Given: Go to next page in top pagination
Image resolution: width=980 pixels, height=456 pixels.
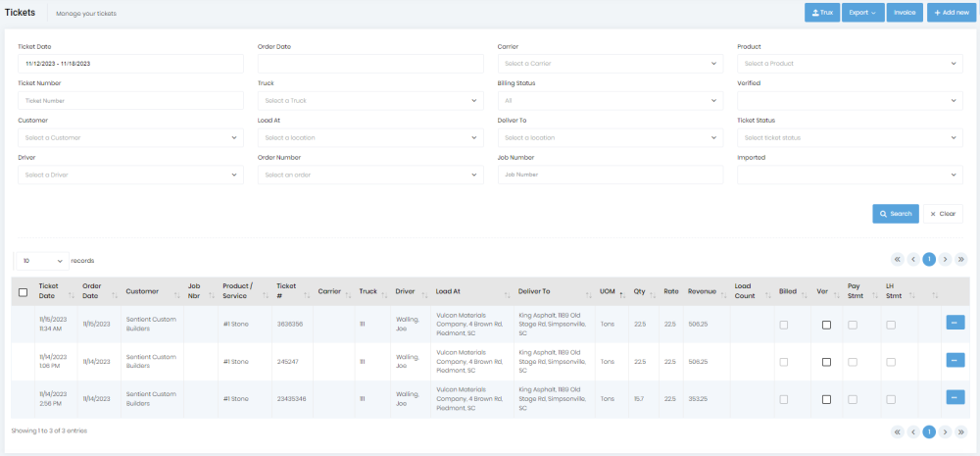Looking at the screenshot, I should coord(944,260).
